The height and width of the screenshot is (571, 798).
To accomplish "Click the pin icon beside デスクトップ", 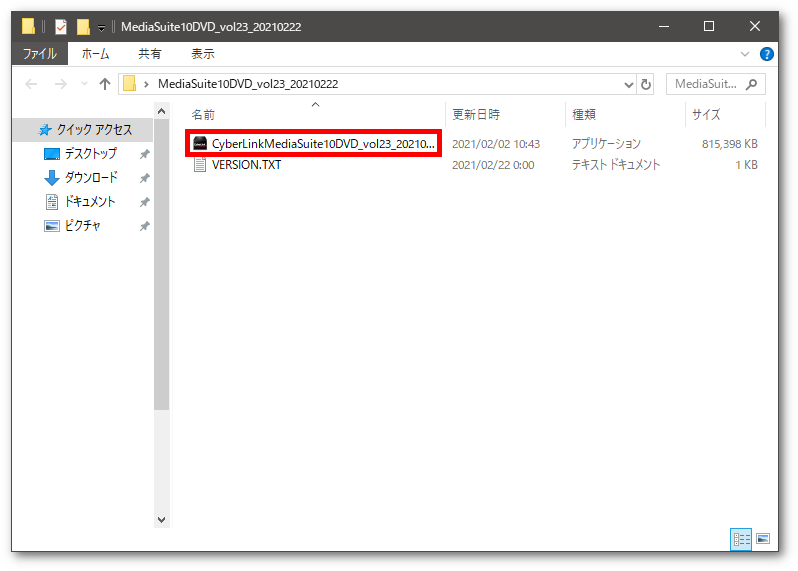I will (x=145, y=154).
